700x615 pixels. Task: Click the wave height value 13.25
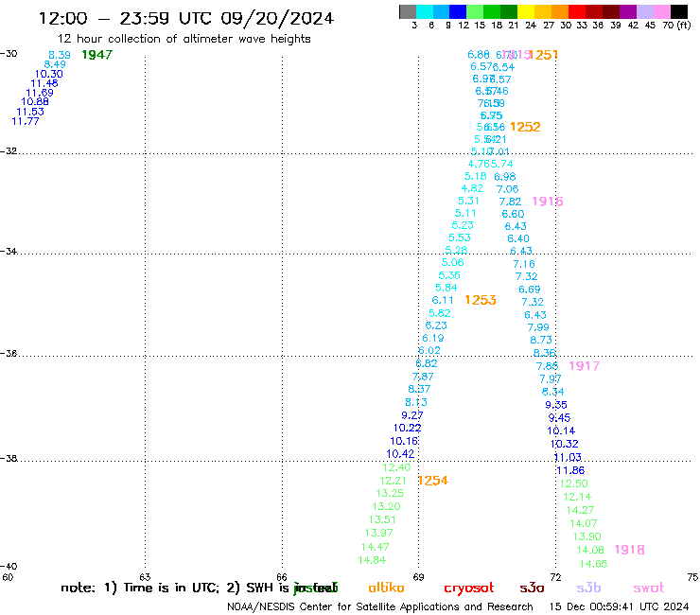pyautogui.click(x=390, y=494)
